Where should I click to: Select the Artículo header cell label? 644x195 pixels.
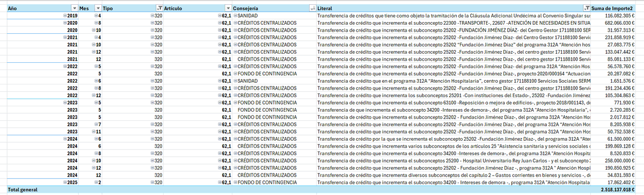coord(173,9)
